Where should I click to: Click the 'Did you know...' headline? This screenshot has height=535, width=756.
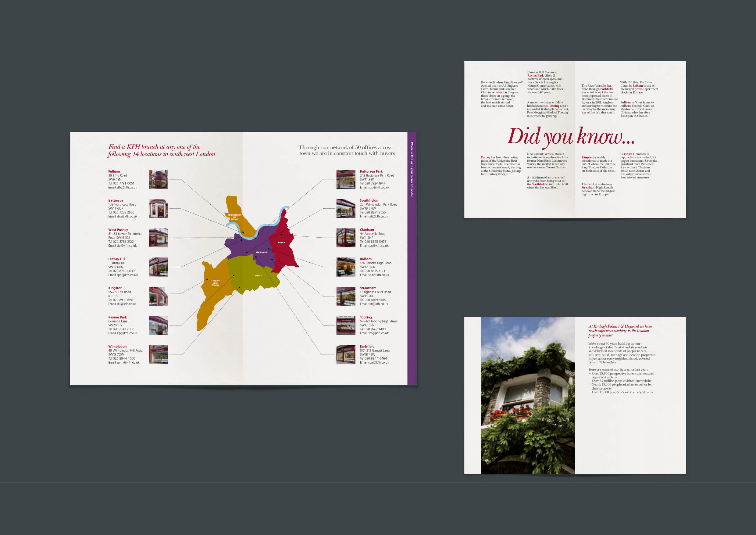coord(571,136)
